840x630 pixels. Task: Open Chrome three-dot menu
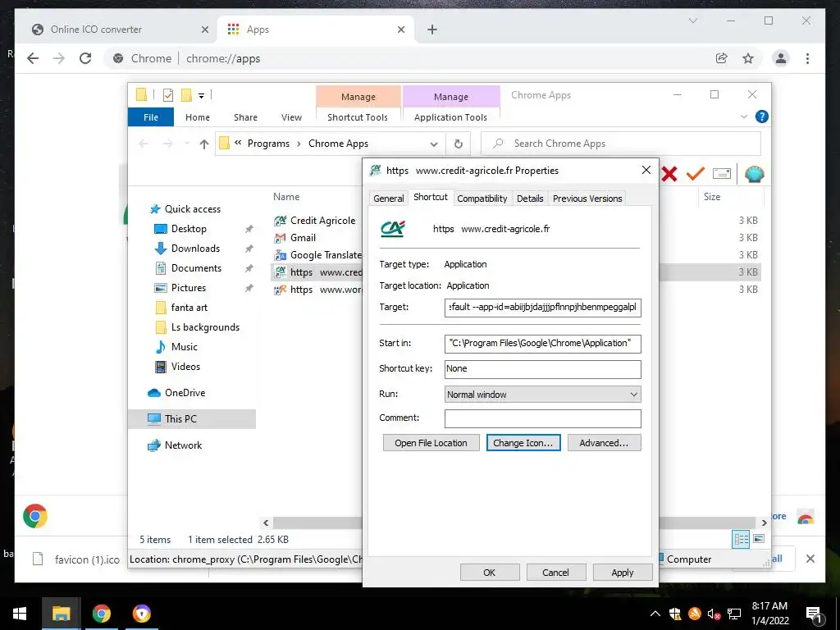tap(807, 58)
